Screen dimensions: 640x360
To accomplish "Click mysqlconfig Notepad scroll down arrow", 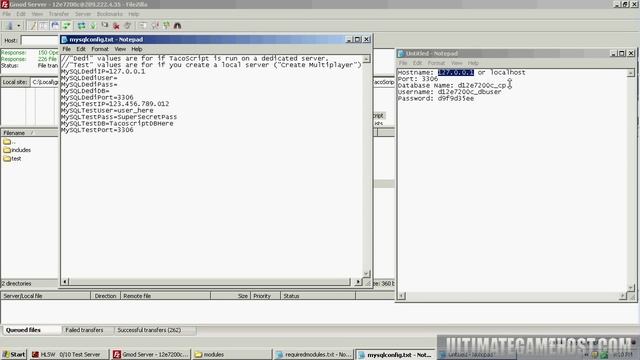I will [366, 273].
